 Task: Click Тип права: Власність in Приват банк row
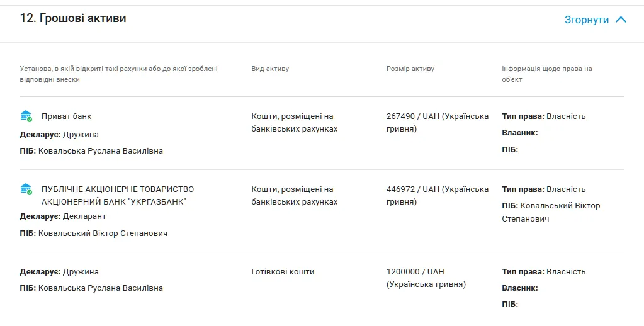click(x=543, y=116)
